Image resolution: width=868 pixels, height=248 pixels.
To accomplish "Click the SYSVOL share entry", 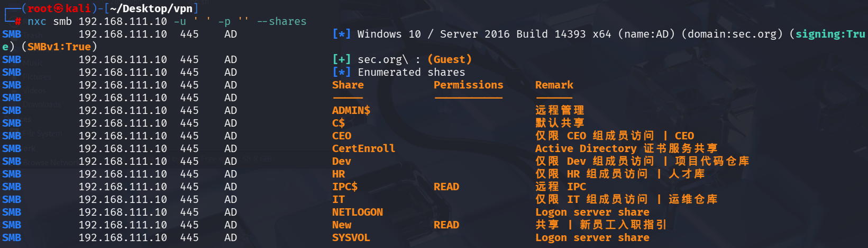I will pyautogui.click(x=351, y=237).
